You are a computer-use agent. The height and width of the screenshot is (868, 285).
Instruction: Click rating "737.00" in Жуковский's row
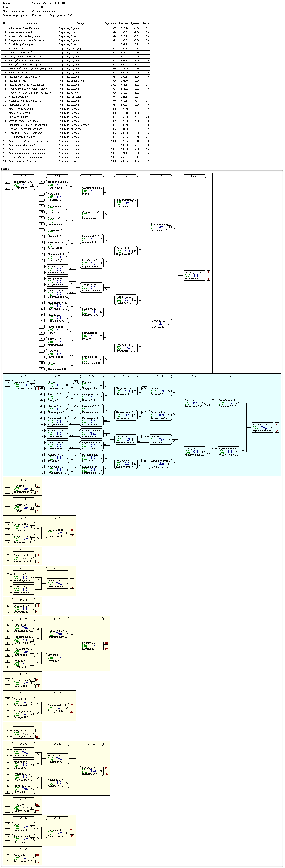coord(125,69)
